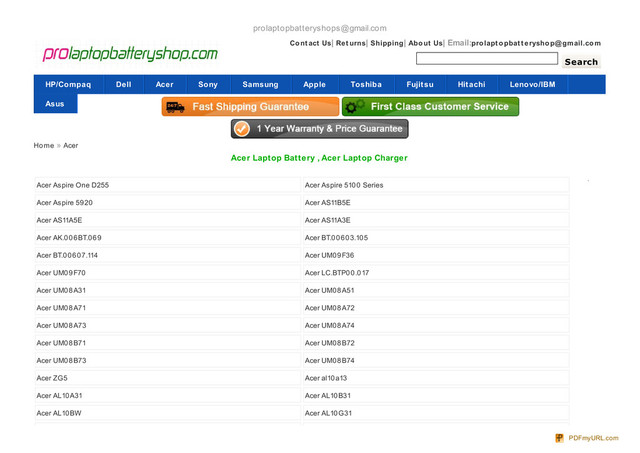Open the Lenovo/IBM category

tap(532, 84)
